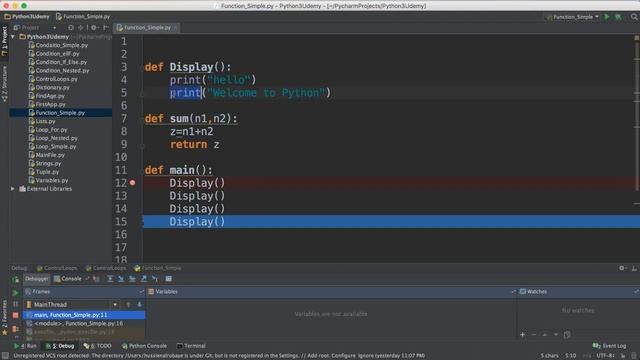Viewport: 640px width, 360px height.
Task: Toggle the 1: Project side tool button
Action: point(4,41)
